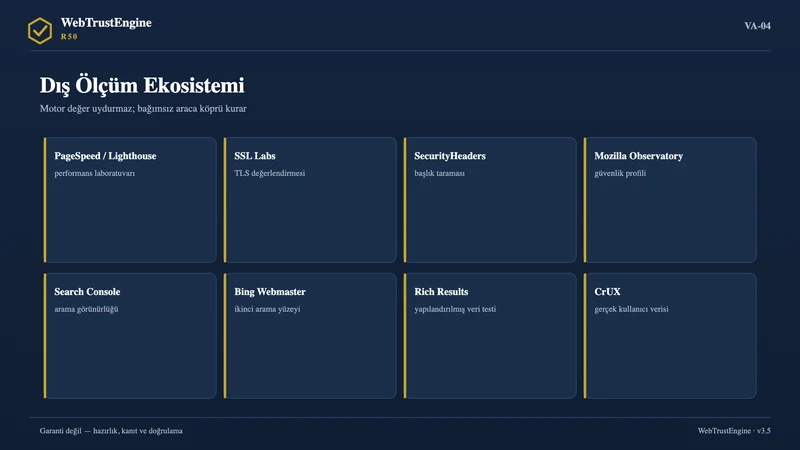Click 'performans laboratuvarı' description
Viewport: 800px width, 450px height.
pos(94,173)
